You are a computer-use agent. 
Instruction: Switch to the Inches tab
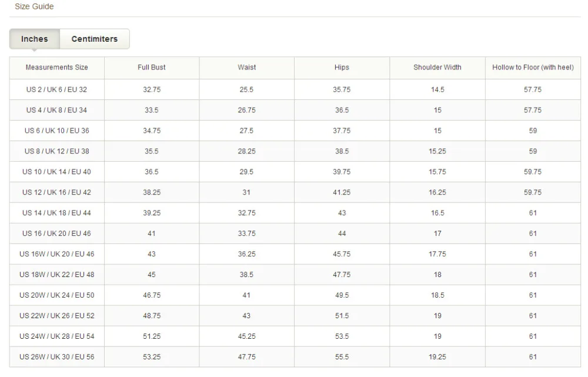point(35,39)
